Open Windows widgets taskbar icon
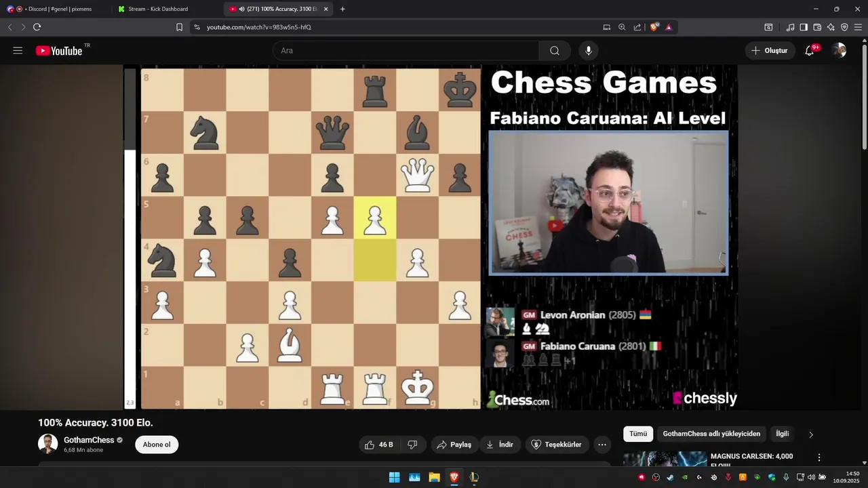 tap(414, 477)
